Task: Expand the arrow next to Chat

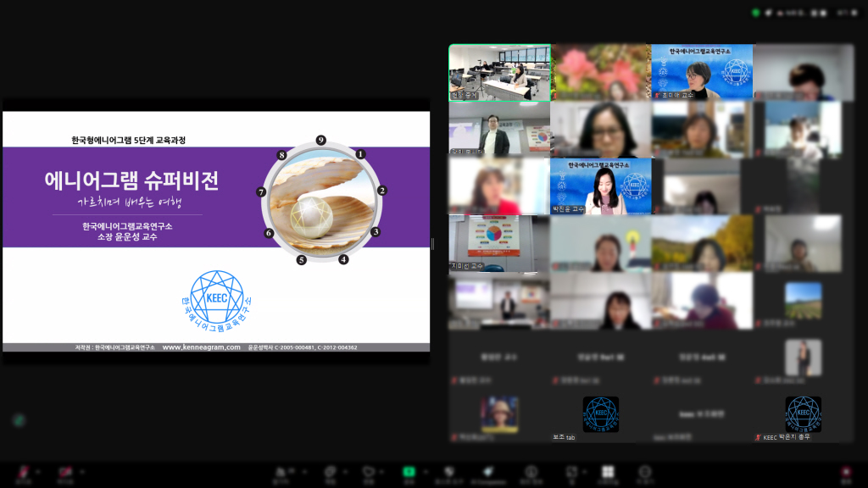Action: tap(345, 472)
